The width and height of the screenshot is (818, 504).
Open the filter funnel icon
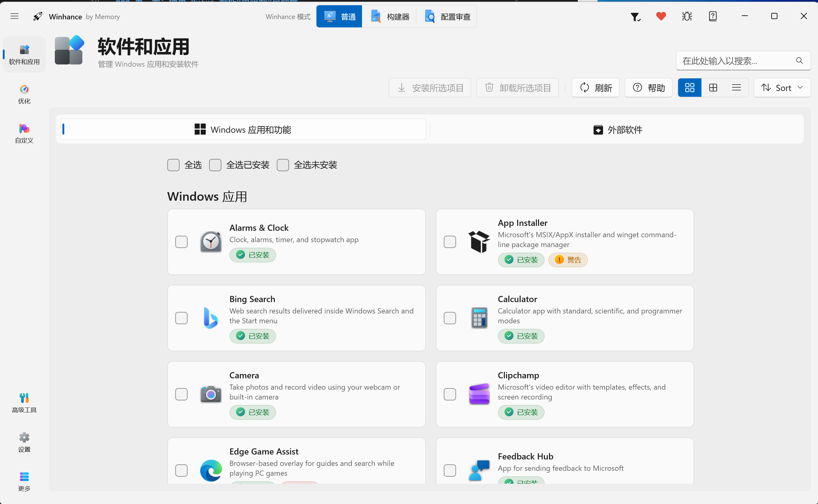635,16
